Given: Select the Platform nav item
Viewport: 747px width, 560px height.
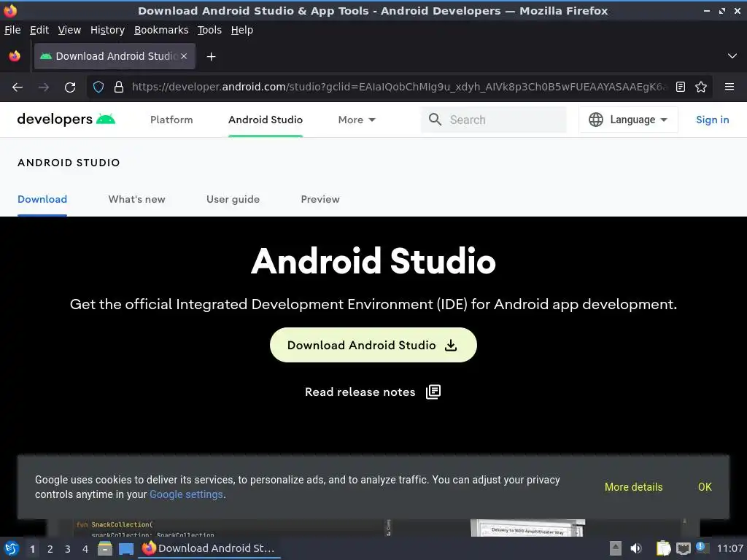Looking at the screenshot, I should pyautogui.click(x=171, y=120).
